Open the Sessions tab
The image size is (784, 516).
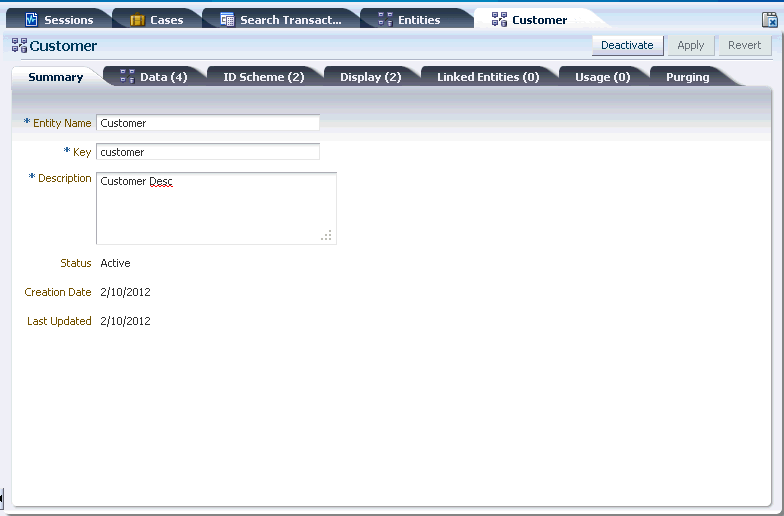[x=59, y=20]
